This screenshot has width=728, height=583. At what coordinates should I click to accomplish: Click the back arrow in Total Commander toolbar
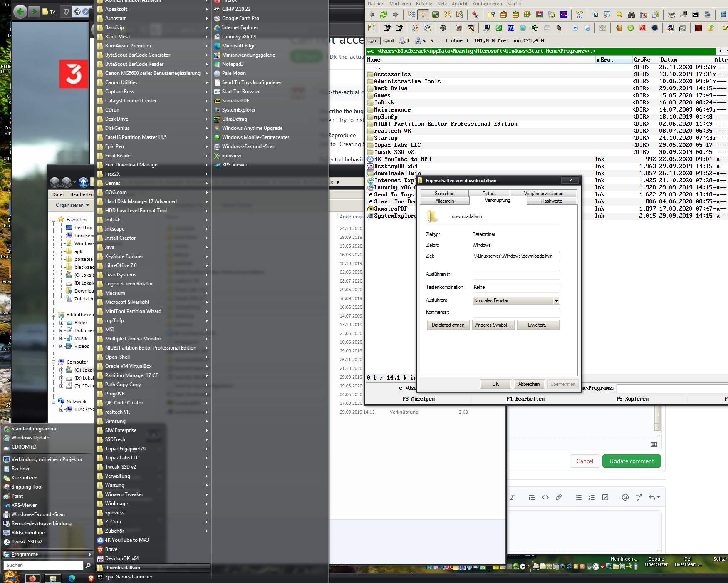[371, 15]
